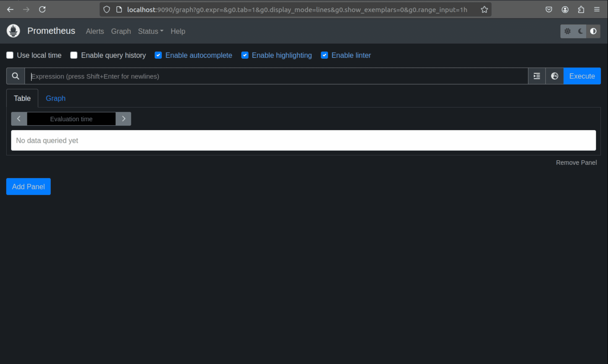Image resolution: width=608 pixels, height=364 pixels.
Task: Increase evaluation time with right chevron
Action: pos(123,119)
